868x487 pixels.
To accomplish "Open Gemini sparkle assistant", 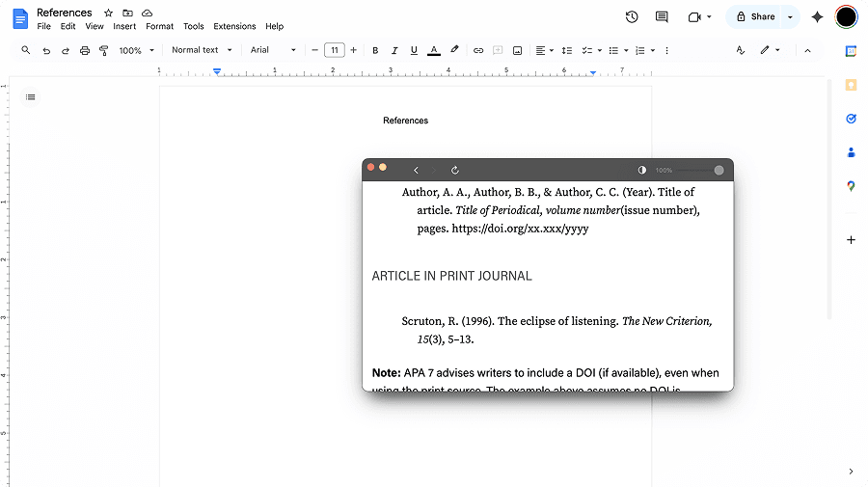I will pos(817,17).
